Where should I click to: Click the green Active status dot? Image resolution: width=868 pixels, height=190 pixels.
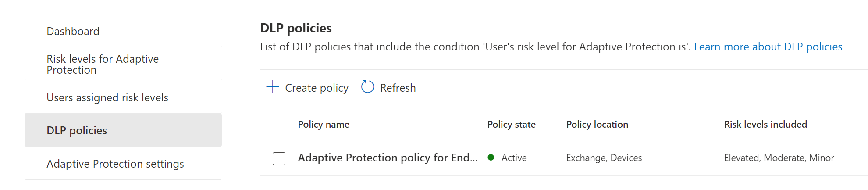[x=491, y=158]
